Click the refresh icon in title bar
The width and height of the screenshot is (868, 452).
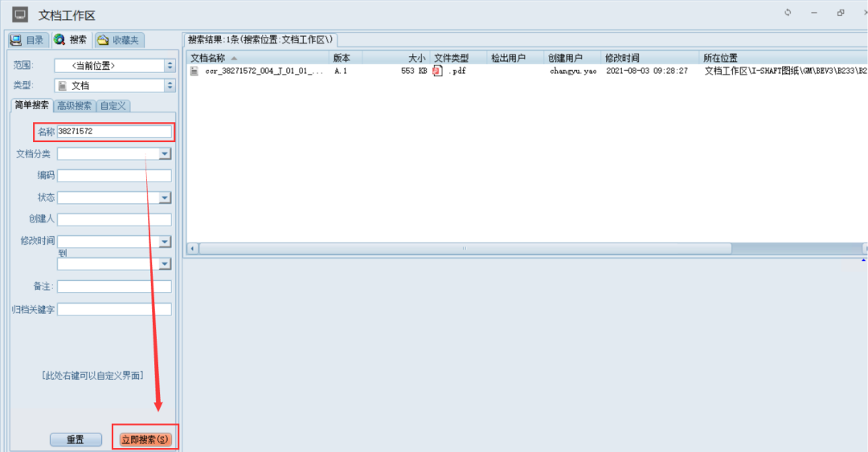tap(788, 13)
